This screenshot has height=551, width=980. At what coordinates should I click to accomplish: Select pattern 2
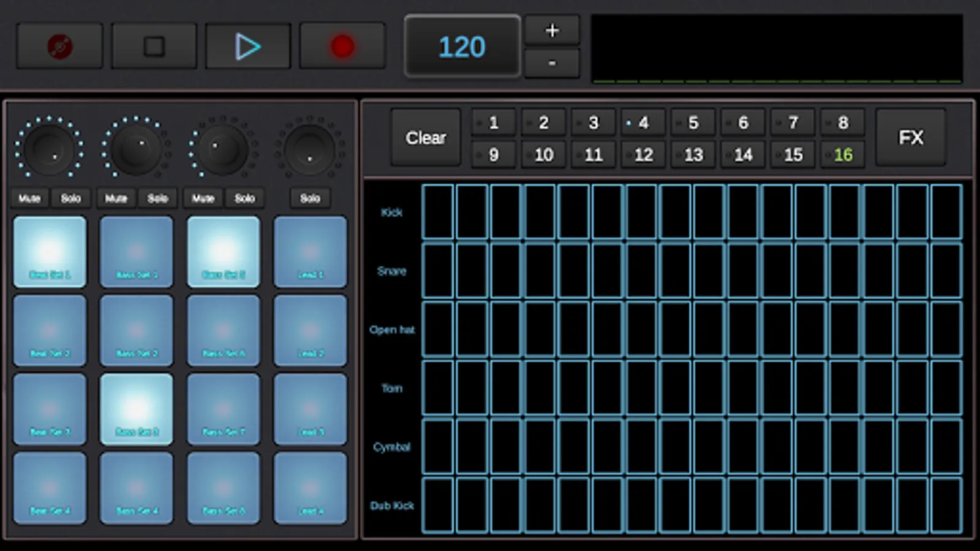543,122
